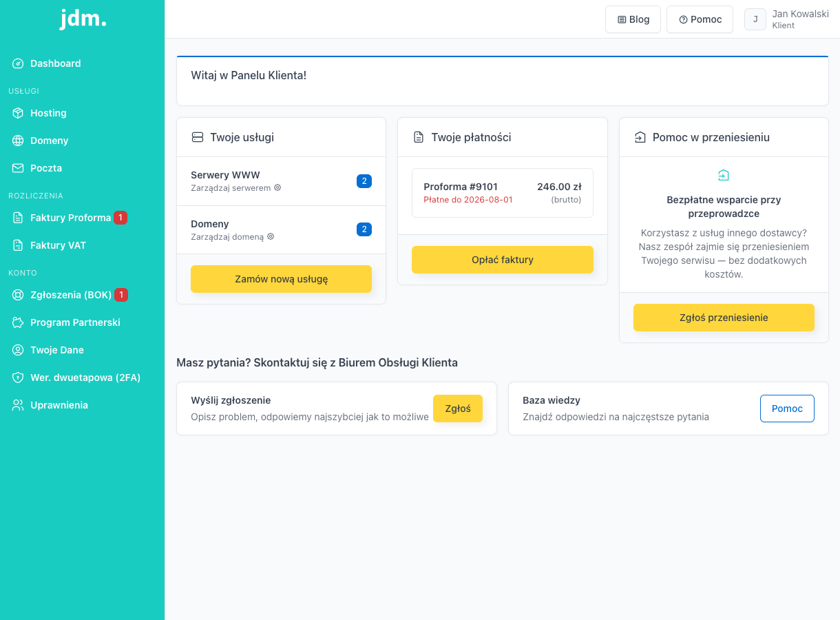Click the blue count badge for Domeny row
Viewport: 840px width, 620px height.
pyautogui.click(x=364, y=229)
